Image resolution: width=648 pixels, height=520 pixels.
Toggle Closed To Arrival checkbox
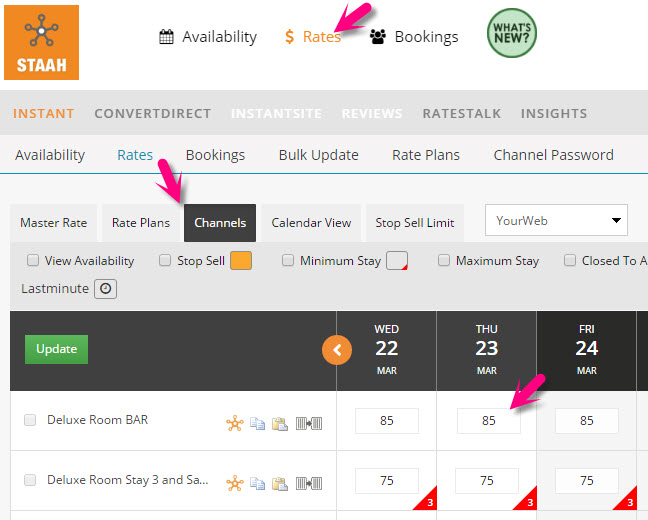pos(570,260)
